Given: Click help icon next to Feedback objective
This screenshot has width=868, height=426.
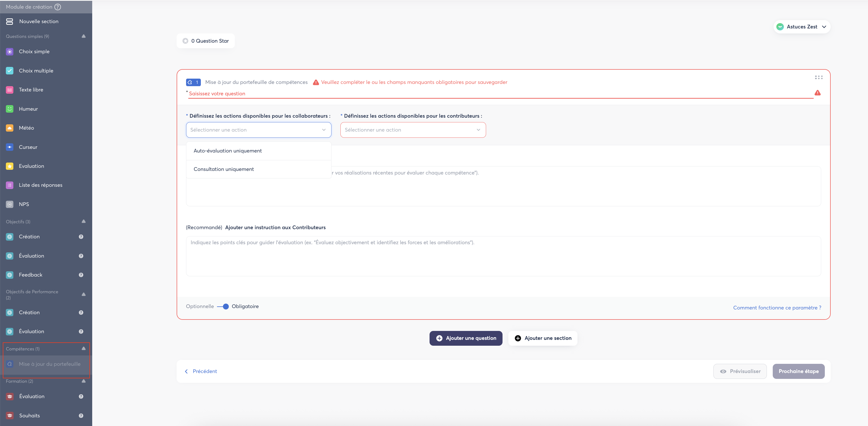Looking at the screenshot, I should [x=81, y=275].
